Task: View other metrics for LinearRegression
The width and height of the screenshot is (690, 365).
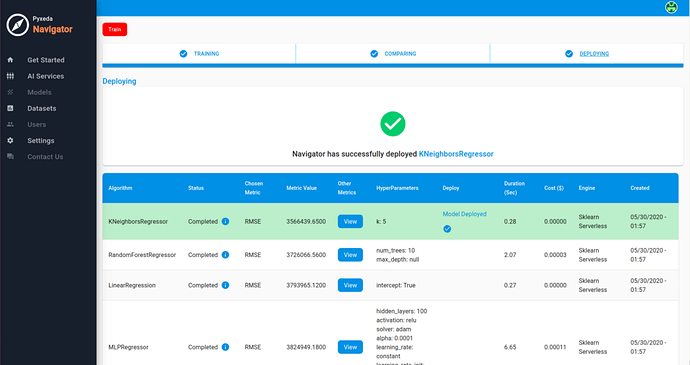Action: (350, 285)
